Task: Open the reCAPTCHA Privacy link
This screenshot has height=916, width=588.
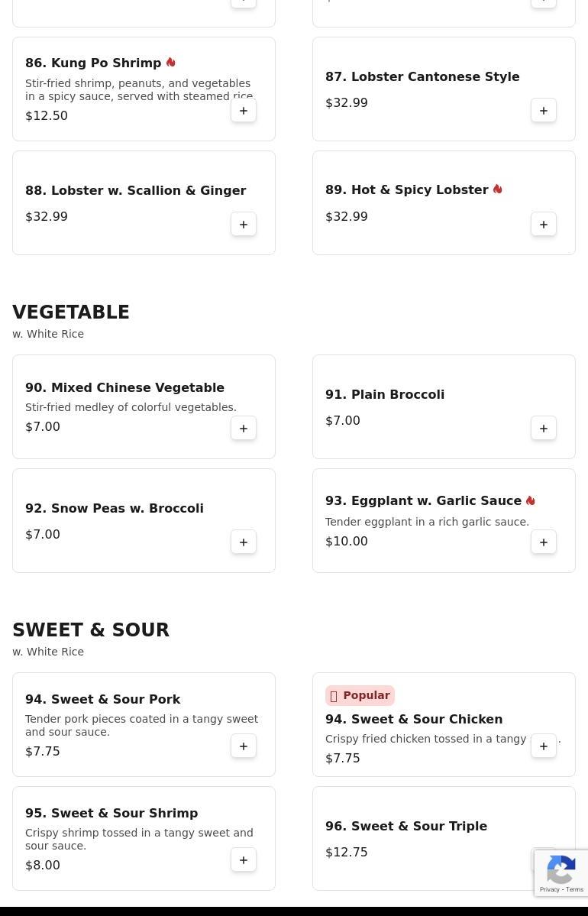Action: (x=550, y=889)
